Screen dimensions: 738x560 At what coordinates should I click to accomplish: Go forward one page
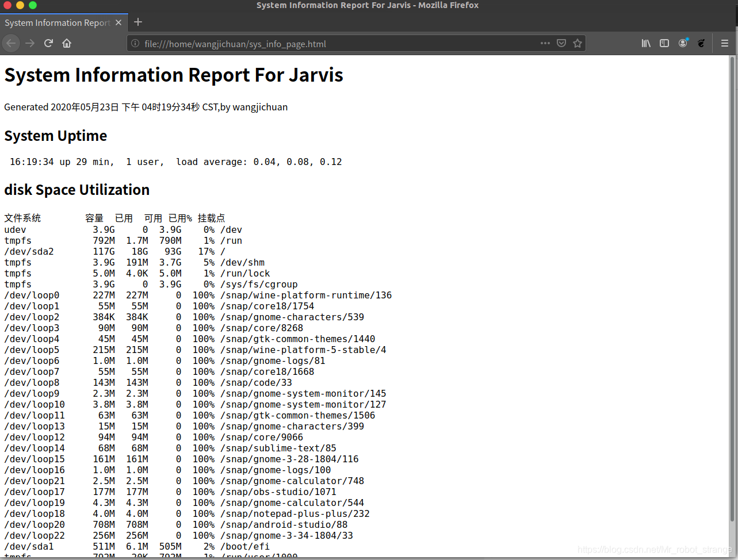pos(30,43)
